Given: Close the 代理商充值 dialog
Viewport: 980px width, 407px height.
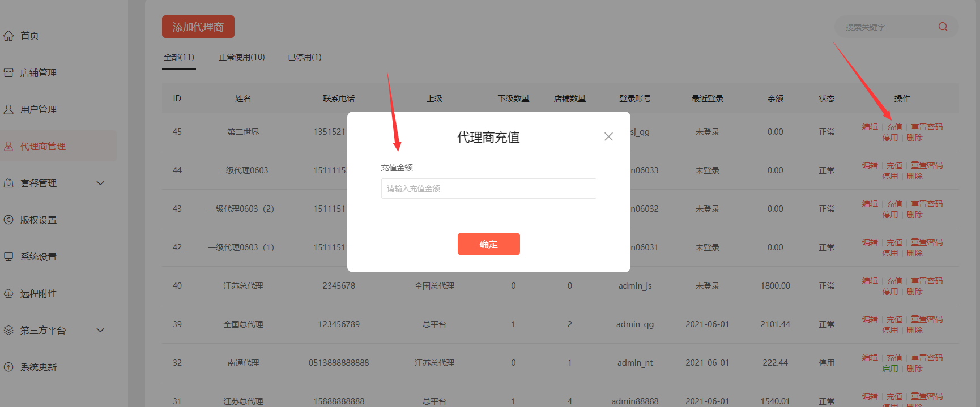Looking at the screenshot, I should (x=608, y=136).
